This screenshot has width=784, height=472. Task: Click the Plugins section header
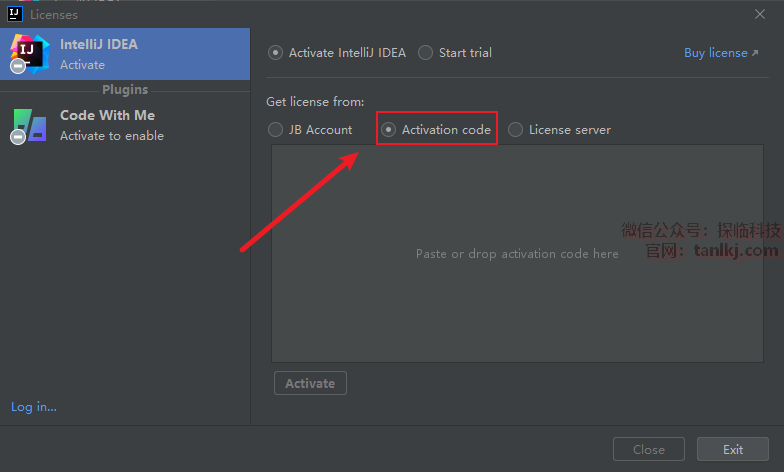pyautogui.click(x=125, y=90)
